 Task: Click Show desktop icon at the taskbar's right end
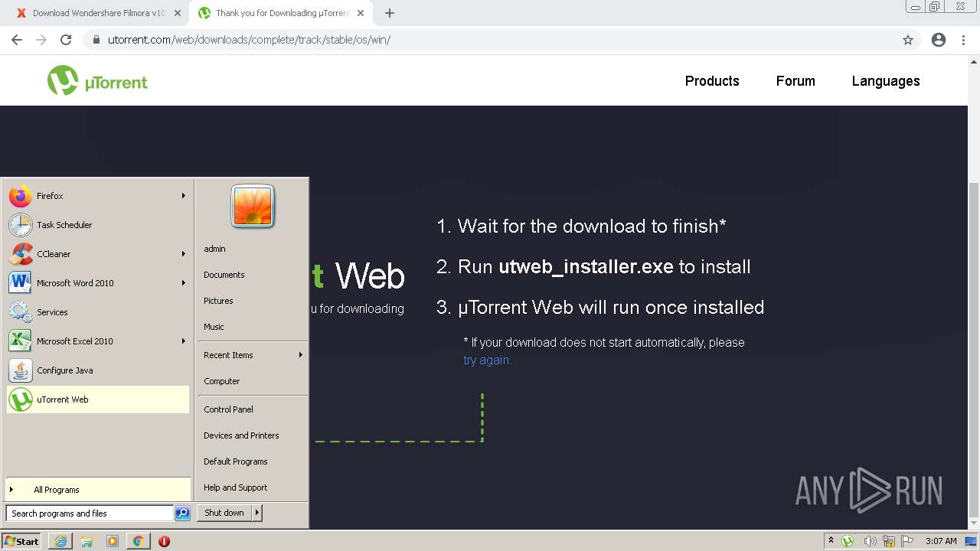click(972, 541)
